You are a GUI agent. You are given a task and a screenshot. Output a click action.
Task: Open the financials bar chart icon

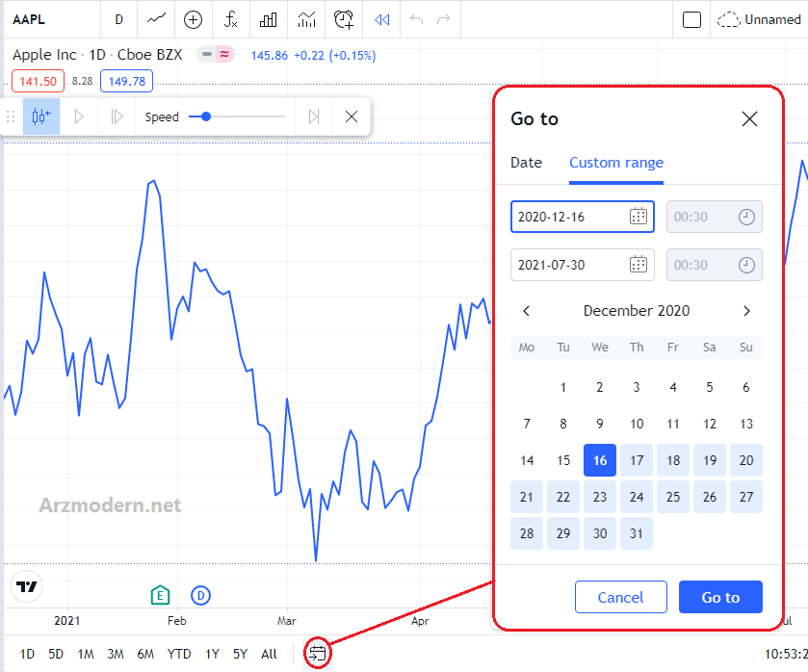(268, 19)
